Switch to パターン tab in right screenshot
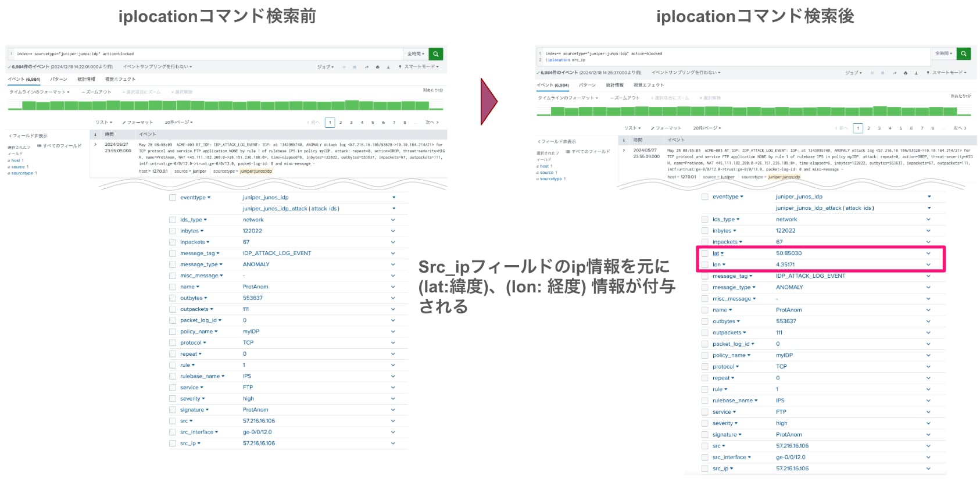The image size is (980, 479). pos(588,85)
